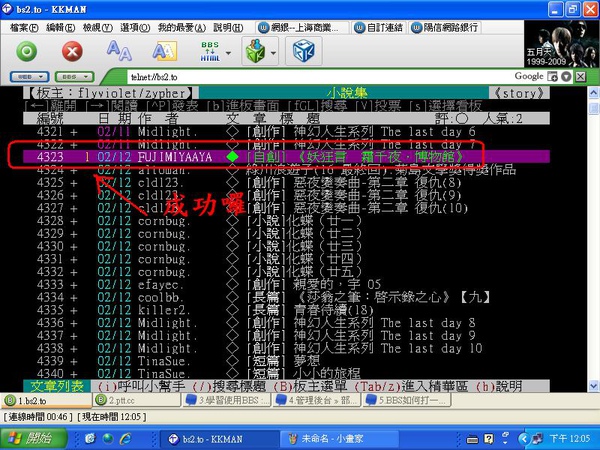Click the 《story》 board name in header

pyautogui.click(x=519, y=93)
